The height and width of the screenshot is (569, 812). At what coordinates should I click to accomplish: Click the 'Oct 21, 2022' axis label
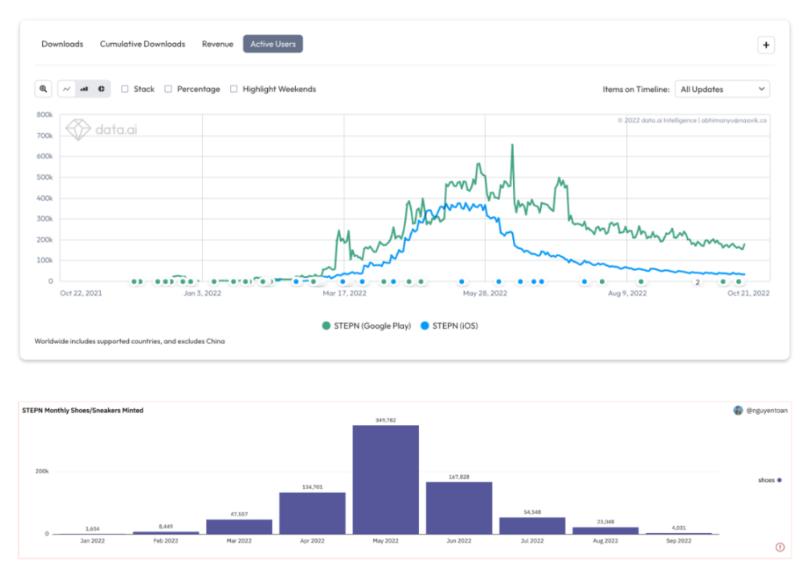(748, 293)
